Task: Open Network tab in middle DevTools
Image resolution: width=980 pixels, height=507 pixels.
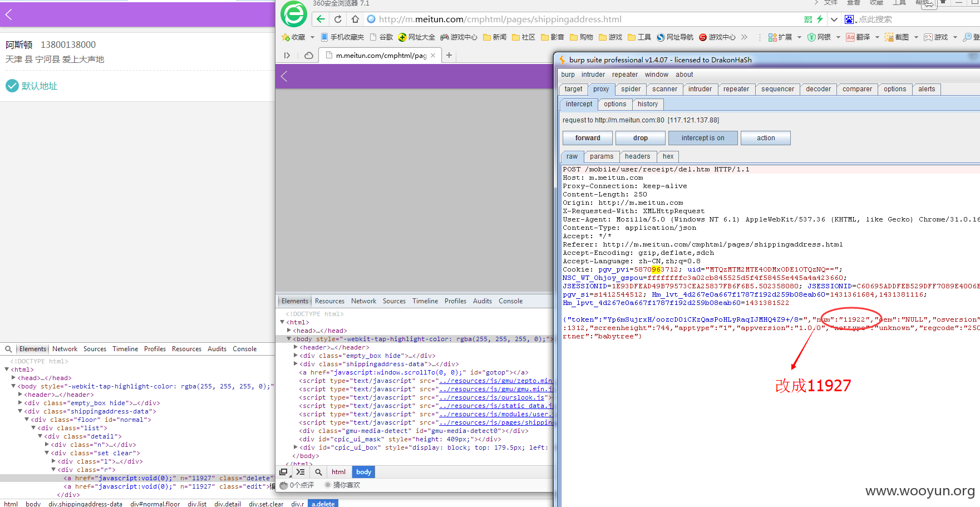Action: pyautogui.click(x=363, y=301)
